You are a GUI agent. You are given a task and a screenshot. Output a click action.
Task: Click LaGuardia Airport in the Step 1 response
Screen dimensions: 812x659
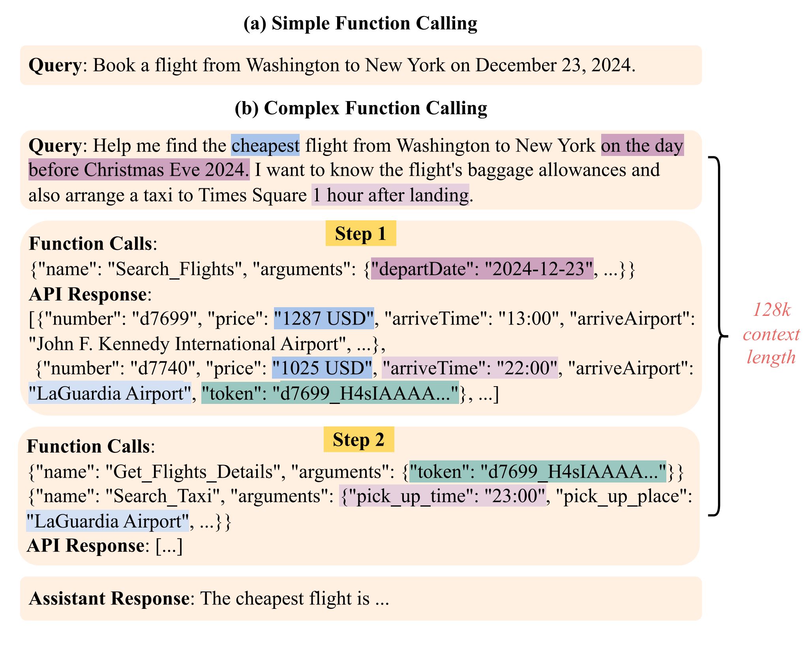pyautogui.click(x=109, y=393)
